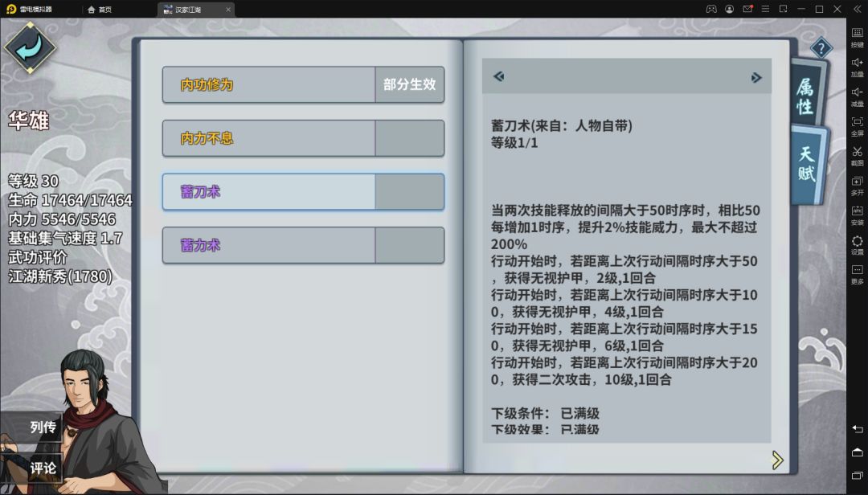868x495 pixels.
Task: Collapse the sidebar with double chevron
Action: pos(858,9)
